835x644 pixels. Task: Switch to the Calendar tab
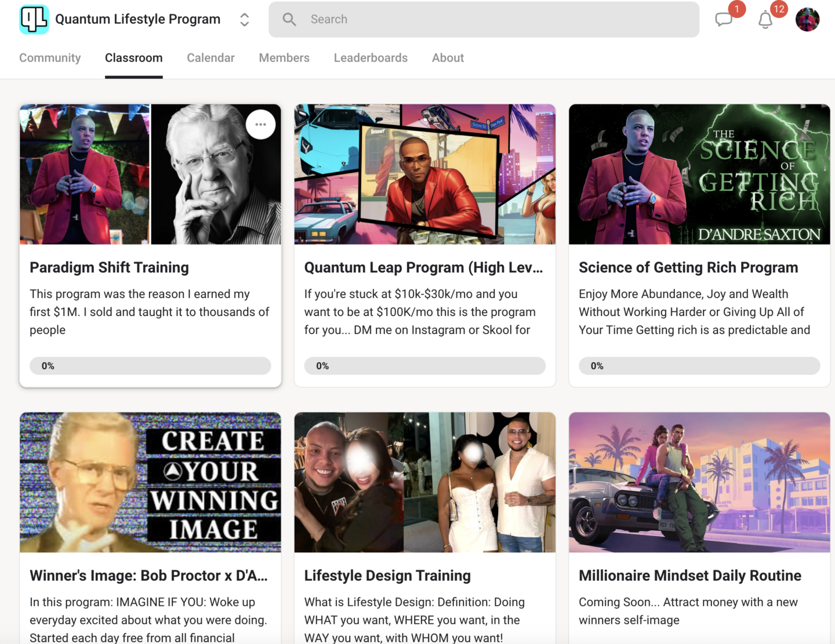pos(210,57)
